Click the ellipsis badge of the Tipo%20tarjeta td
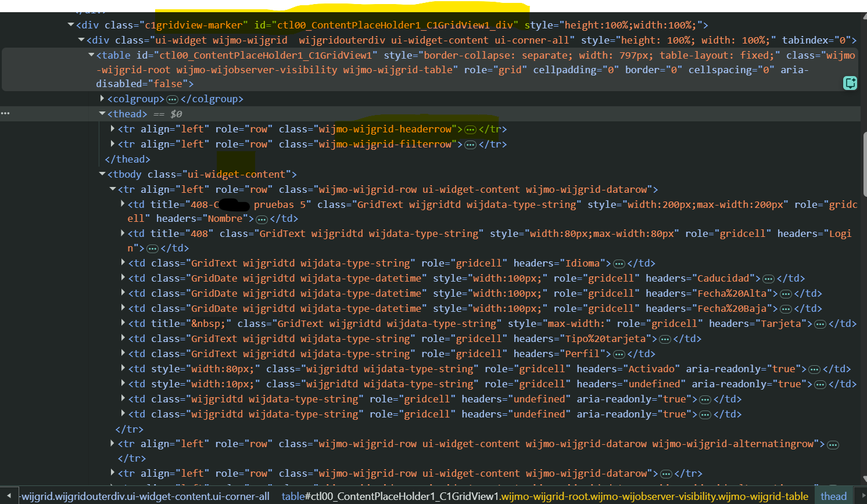Screen dimensions: 867x504 pyautogui.click(x=665, y=339)
